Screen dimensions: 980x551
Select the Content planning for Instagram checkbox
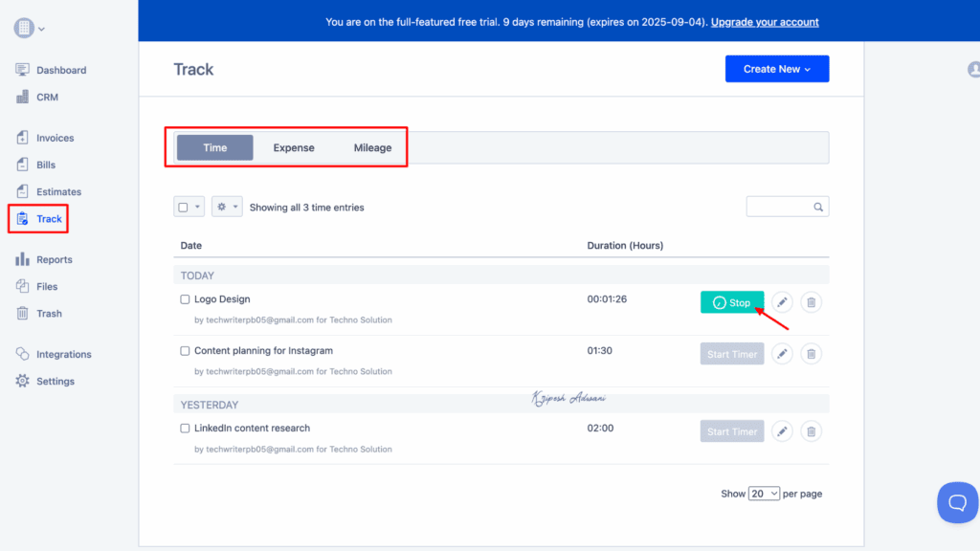coord(185,350)
